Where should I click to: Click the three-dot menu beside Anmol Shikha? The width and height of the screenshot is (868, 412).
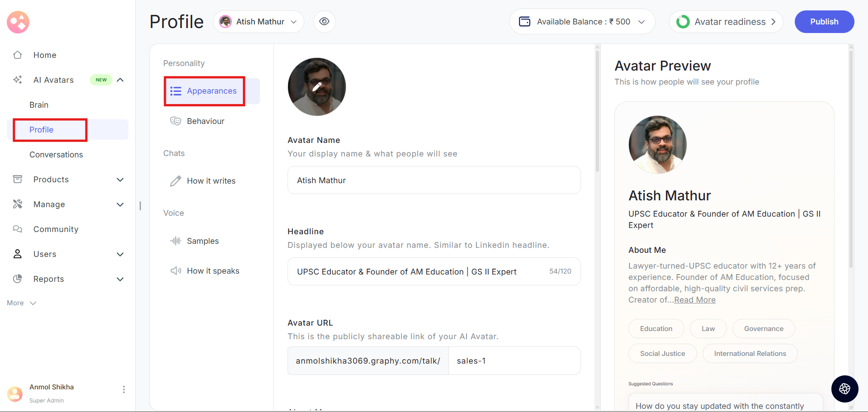[123, 389]
